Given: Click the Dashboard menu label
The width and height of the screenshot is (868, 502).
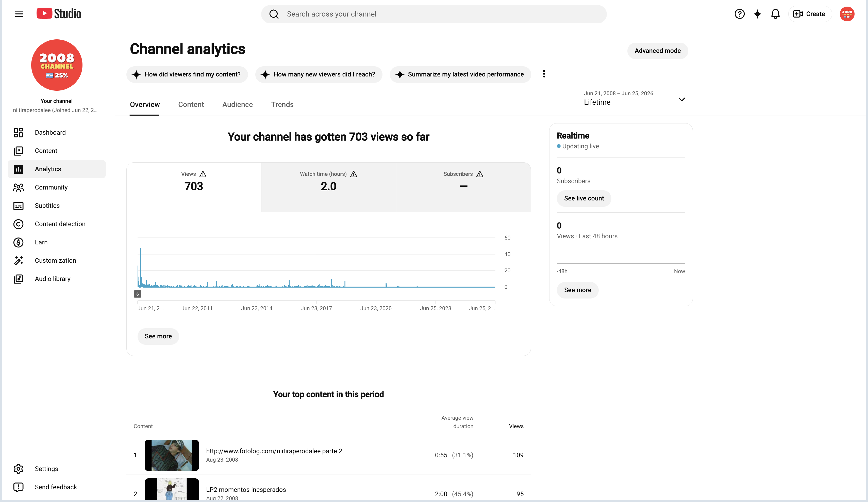Looking at the screenshot, I should (x=50, y=132).
